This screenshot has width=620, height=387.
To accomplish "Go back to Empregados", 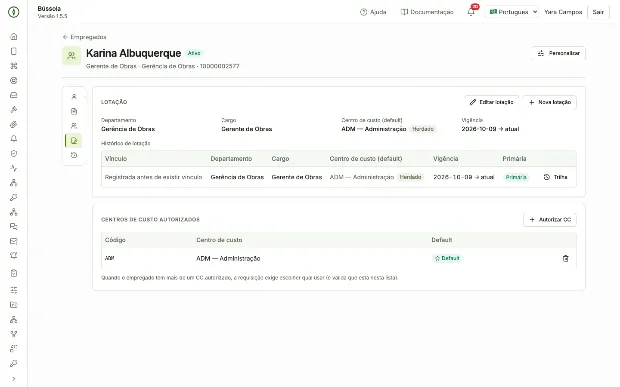I will pos(85,37).
